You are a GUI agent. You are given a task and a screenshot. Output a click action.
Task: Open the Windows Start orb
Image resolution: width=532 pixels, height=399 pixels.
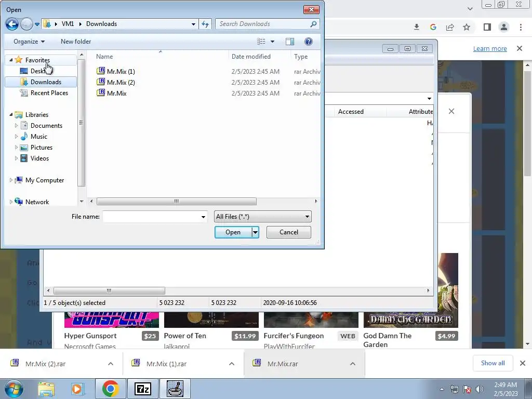coord(14,389)
